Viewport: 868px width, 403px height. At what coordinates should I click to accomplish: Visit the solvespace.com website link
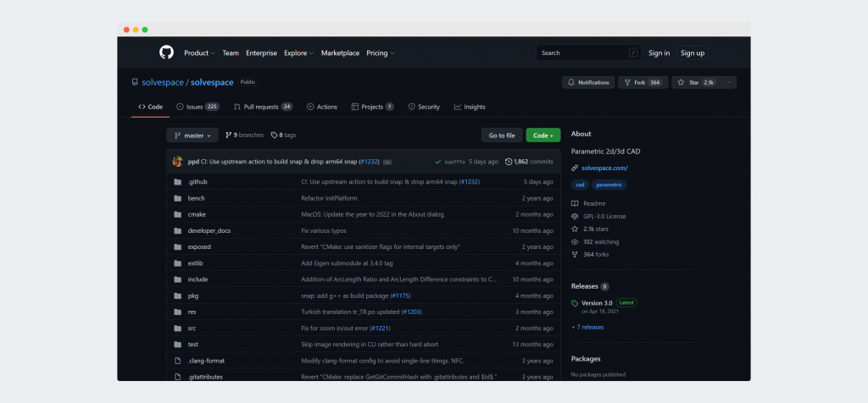tap(604, 168)
